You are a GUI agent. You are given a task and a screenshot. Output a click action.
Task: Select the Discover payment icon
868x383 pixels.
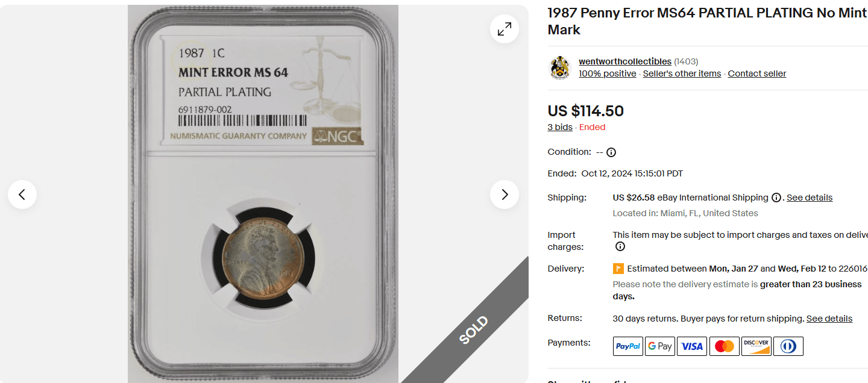pos(756,346)
